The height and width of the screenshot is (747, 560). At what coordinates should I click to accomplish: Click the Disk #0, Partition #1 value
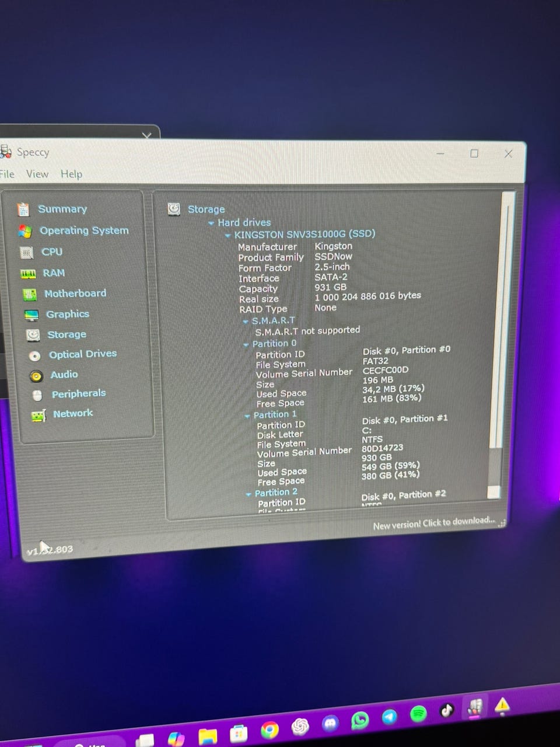coord(405,420)
